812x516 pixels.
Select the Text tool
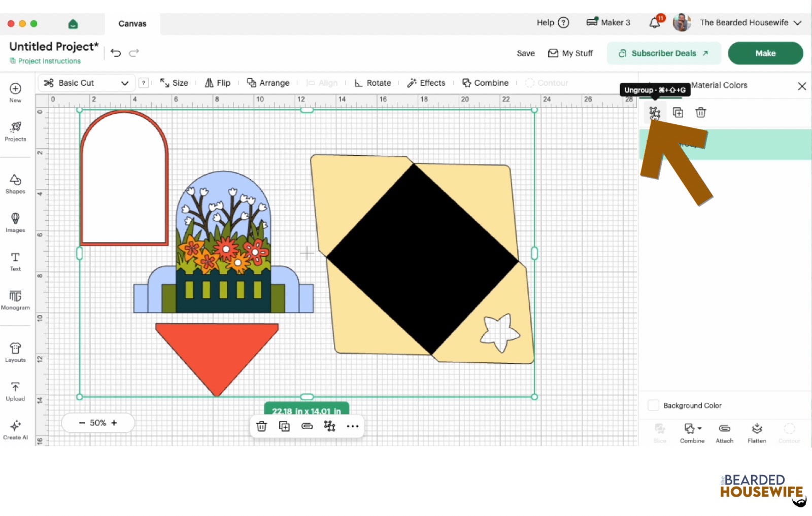15,261
